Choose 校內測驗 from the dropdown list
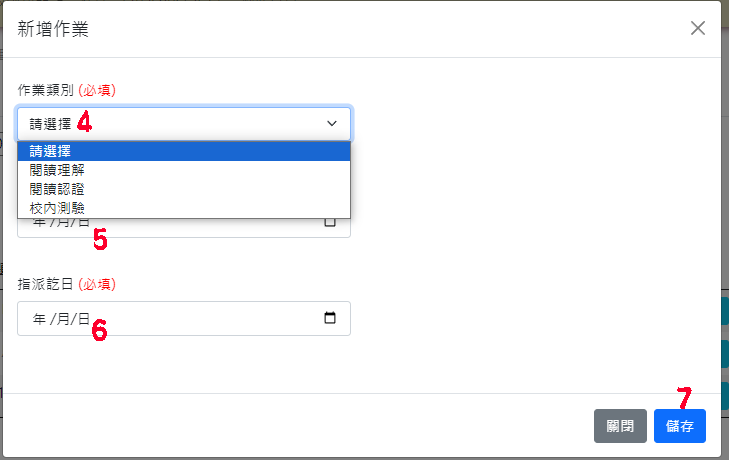 click(184, 208)
